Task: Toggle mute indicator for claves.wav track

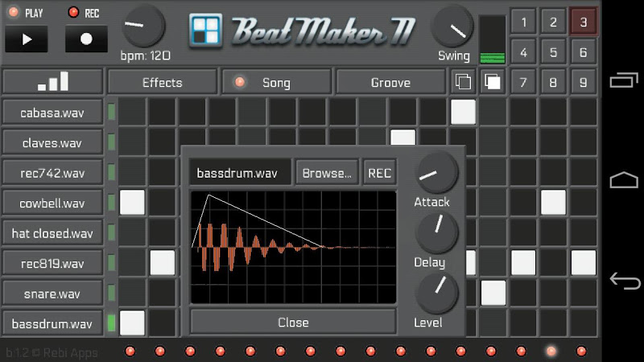Action: tap(111, 142)
